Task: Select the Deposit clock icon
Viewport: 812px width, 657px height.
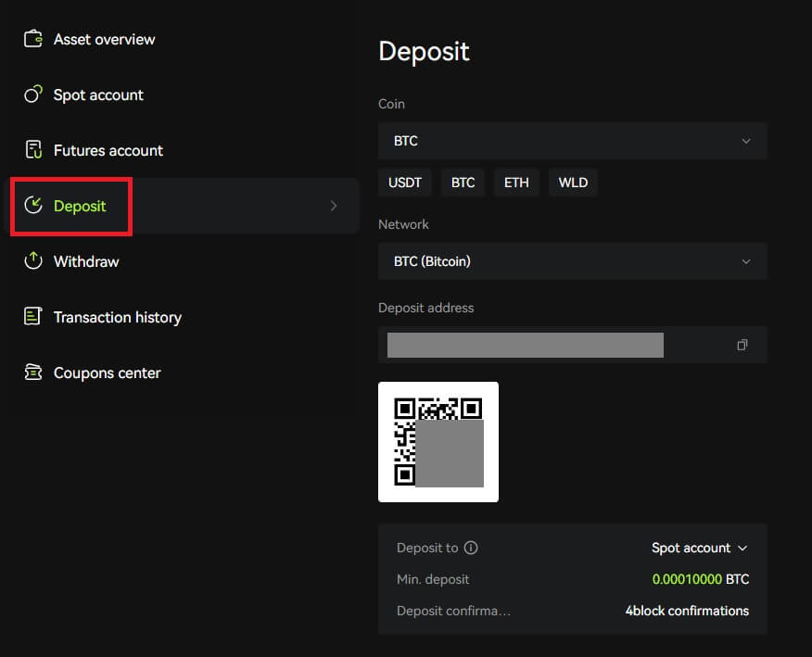Action: [x=32, y=206]
